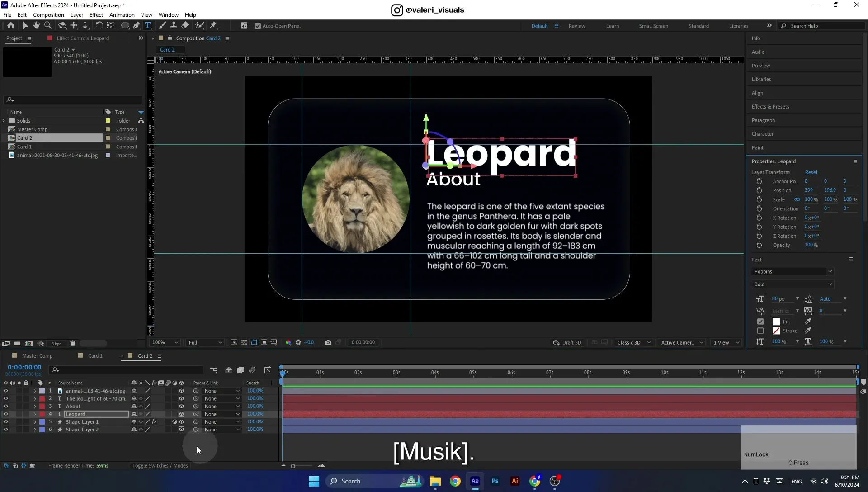Take a snapshot with camera icon
The height and width of the screenshot is (492, 868).
coord(328,342)
